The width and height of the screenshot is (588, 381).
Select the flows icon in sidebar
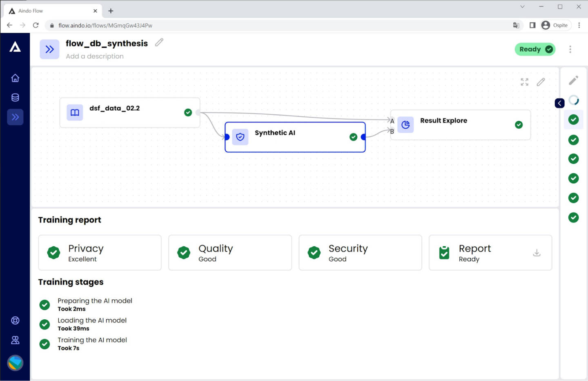point(15,117)
